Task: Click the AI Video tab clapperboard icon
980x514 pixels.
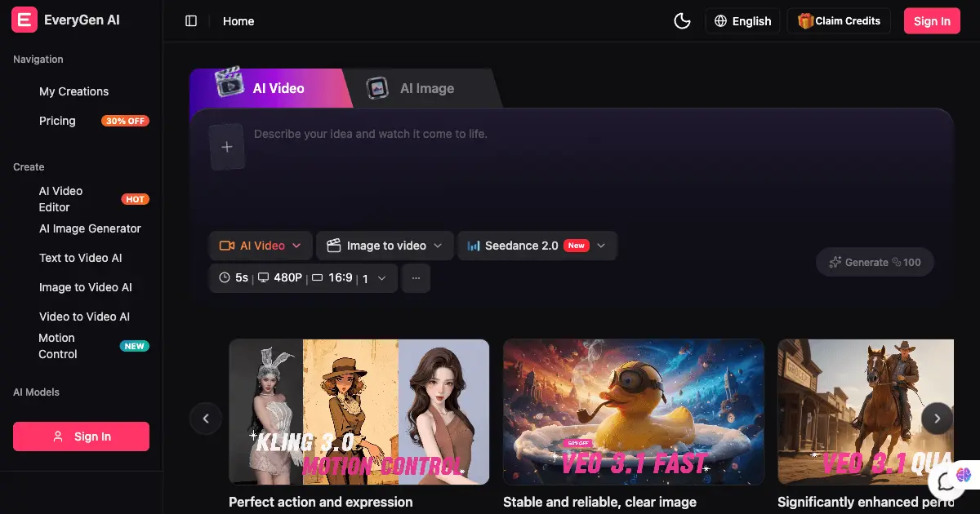Action: pyautogui.click(x=229, y=82)
